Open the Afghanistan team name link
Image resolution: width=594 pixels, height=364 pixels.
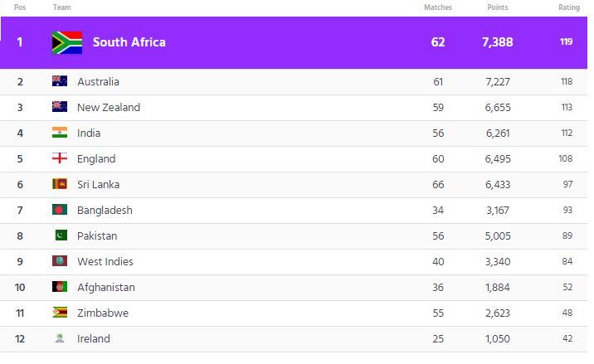click(x=105, y=287)
